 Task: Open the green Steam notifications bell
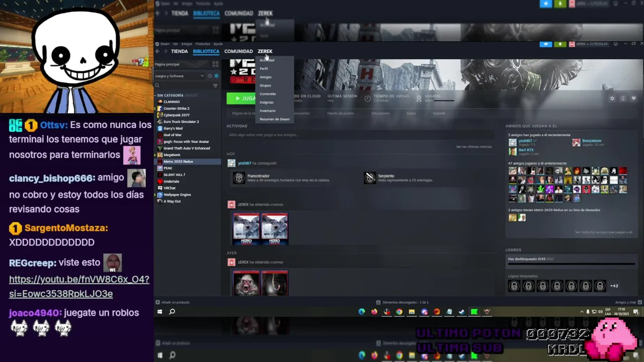point(560,44)
